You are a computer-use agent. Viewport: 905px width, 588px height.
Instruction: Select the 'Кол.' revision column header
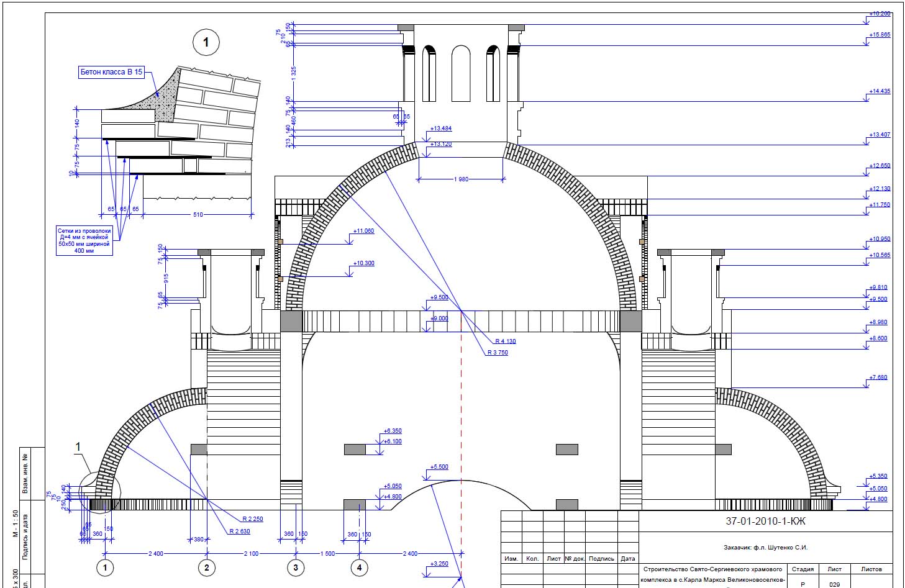[x=532, y=559]
